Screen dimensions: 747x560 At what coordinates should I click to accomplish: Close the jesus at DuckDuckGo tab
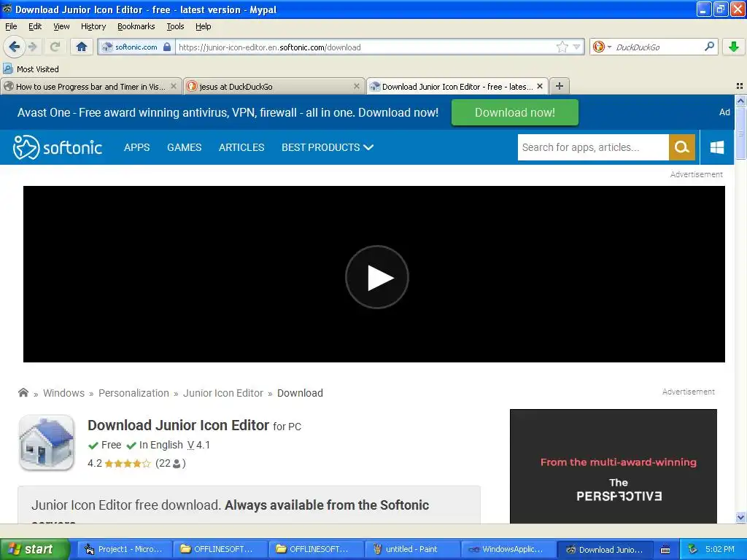point(356,86)
